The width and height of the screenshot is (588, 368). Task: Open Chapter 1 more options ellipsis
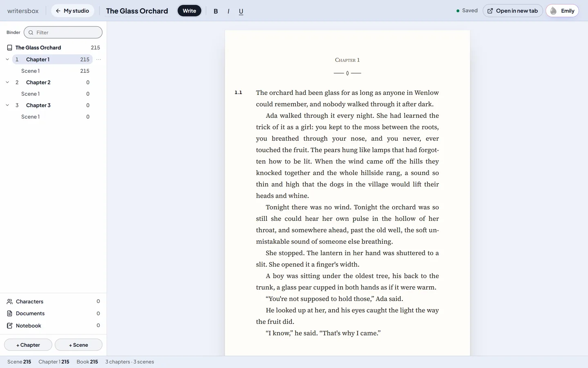pyautogui.click(x=98, y=59)
